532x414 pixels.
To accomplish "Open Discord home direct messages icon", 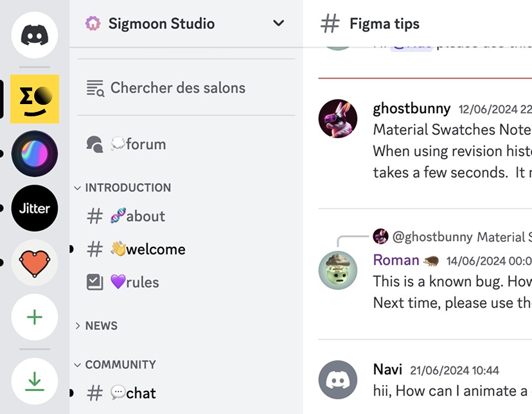I will [35, 35].
